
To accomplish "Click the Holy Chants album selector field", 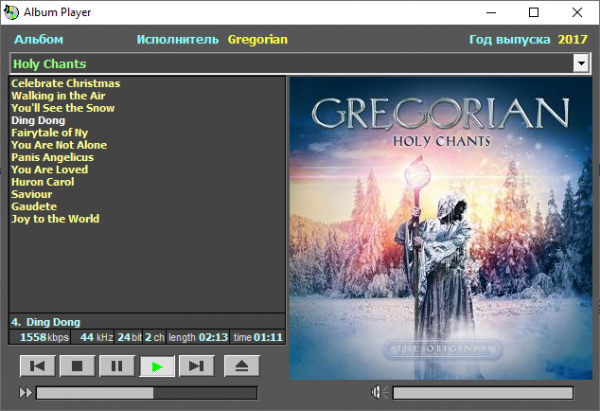I will 300,64.
